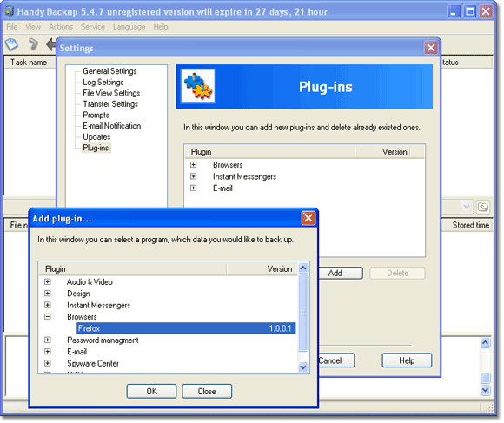Image resolution: width=504 pixels, height=423 pixels.
Task: Open E-mail Notification settings page
Action: [111, 126]
